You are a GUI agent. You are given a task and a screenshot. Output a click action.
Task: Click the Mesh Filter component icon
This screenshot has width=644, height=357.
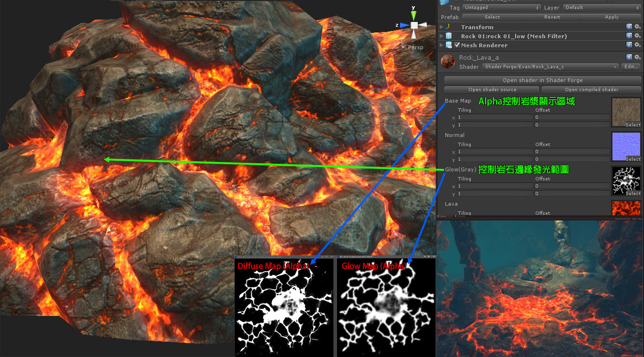[x=448, y=36]
